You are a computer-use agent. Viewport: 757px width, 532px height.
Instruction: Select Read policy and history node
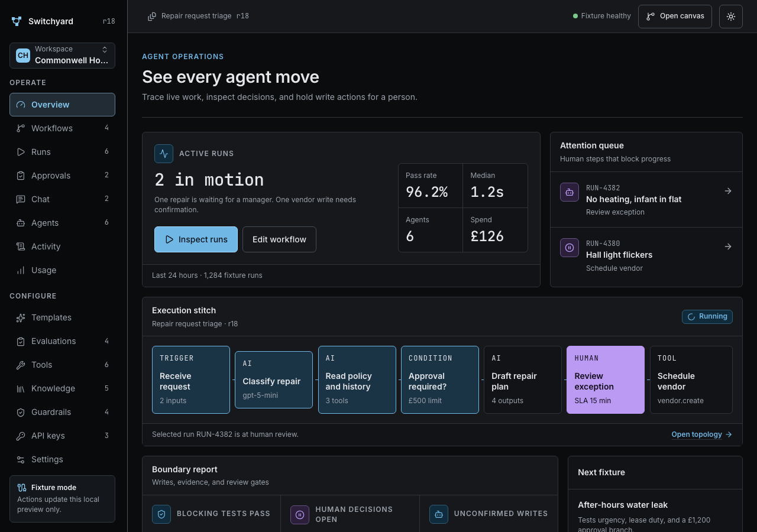pos(357,379)
